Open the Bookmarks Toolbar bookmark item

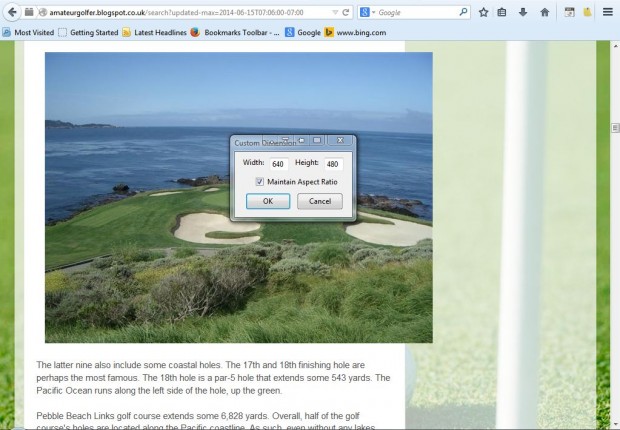[235, 33]
